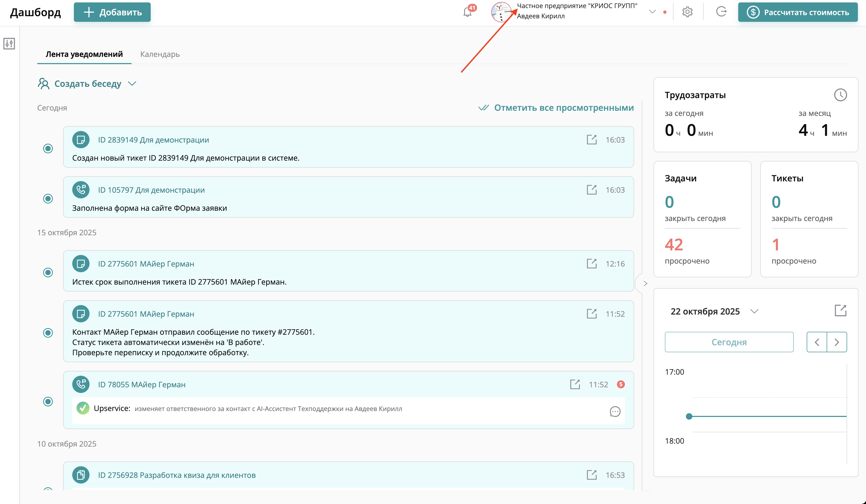
Task: Mark ID 2839149 notification as viewed
Action: coord(48,149)
